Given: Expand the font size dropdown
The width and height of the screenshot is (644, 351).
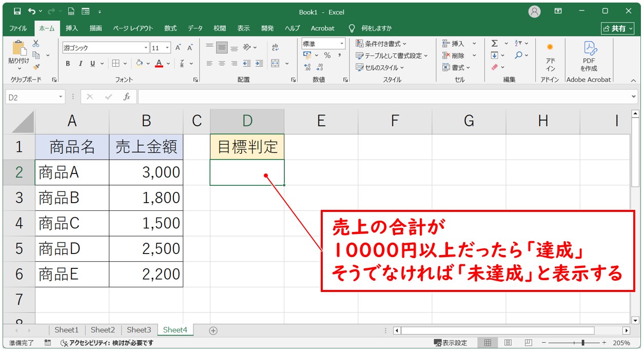Looking at the screenshot, I should [168, 48].
